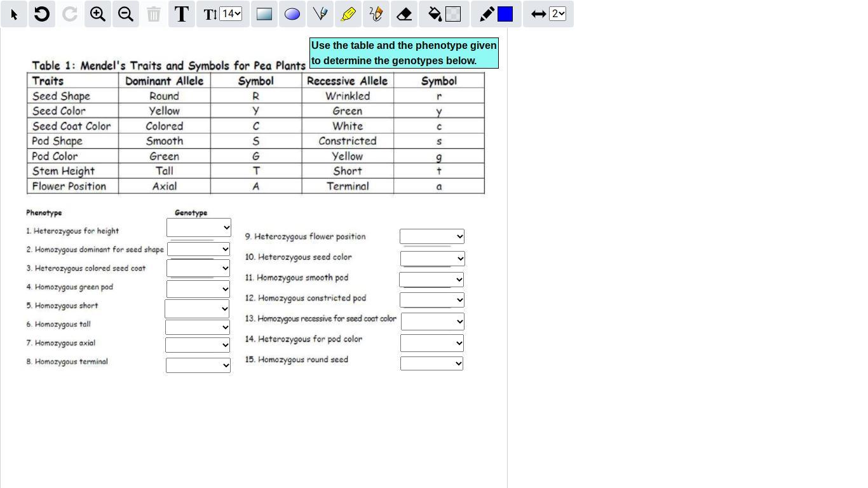Open genotype dropdown for heterozygous seed color
This screenshot has height=488, width=868.
click(433, 259)
